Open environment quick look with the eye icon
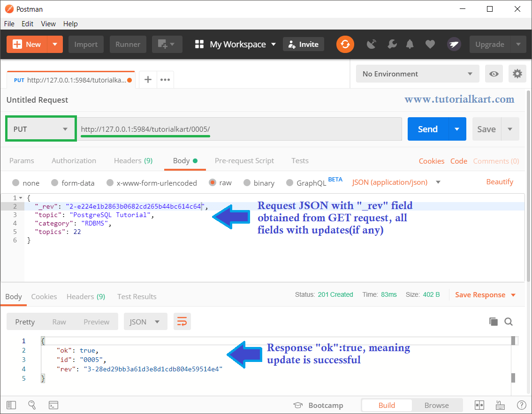The image size is (532, 414). [x=494, y=74]
